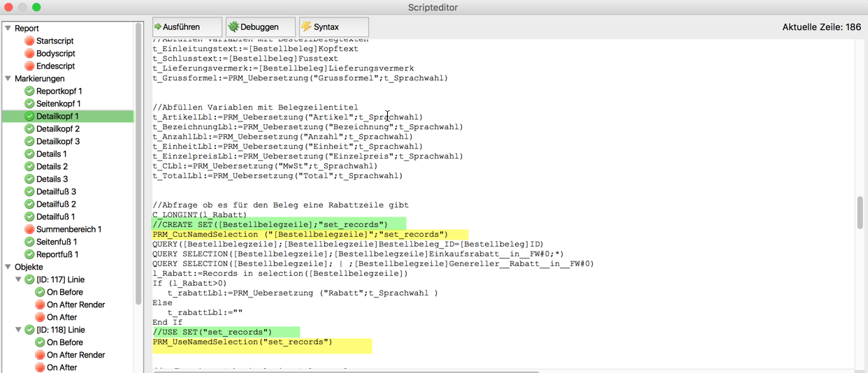Collapse the Report tree section
This screenshot has width=868, height=373.
coord(8,29)
